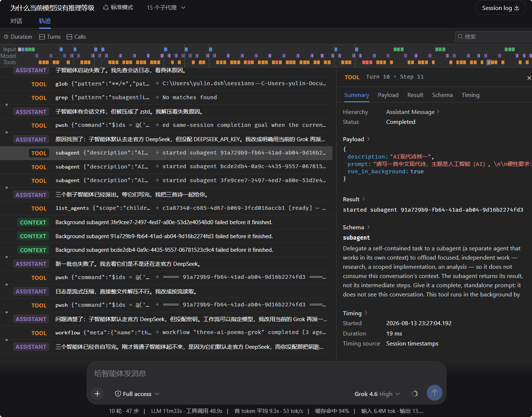Select the grep No matches found row
The height and width of the screenshot is (417, 532).
[166, 98]
